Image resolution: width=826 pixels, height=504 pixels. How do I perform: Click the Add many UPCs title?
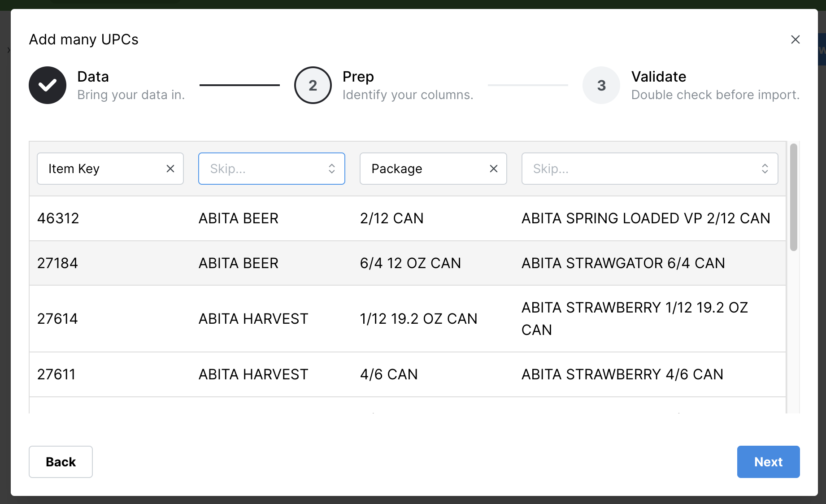click(84, 39)
